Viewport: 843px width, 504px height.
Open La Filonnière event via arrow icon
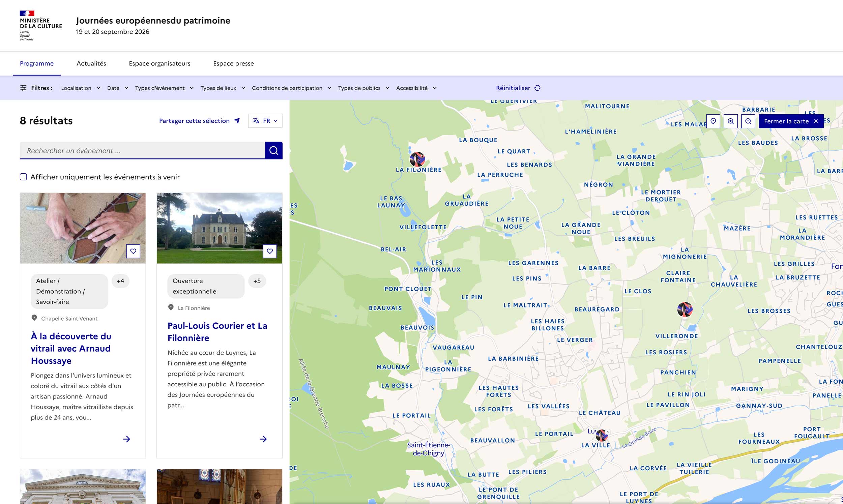click(x=263, y=439)
